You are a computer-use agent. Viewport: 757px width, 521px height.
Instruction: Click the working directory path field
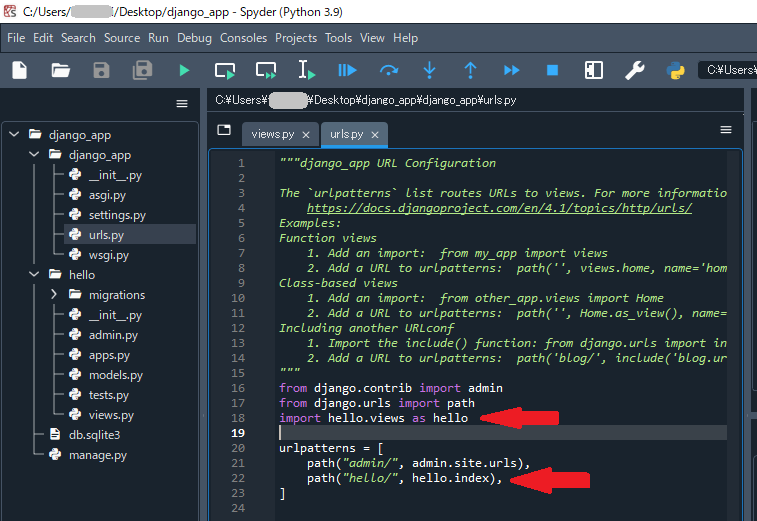click(728, 70)
